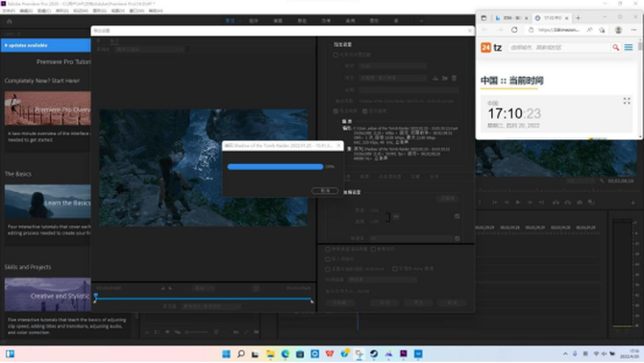Open the browser profile icon
This screenshot has height=363, width=644.
click(618, 30)
